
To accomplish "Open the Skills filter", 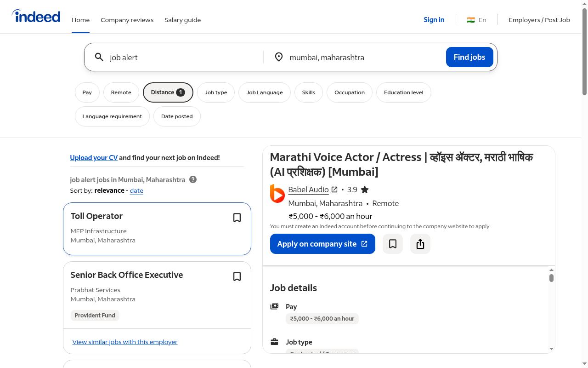I will (x=309, y=92).
